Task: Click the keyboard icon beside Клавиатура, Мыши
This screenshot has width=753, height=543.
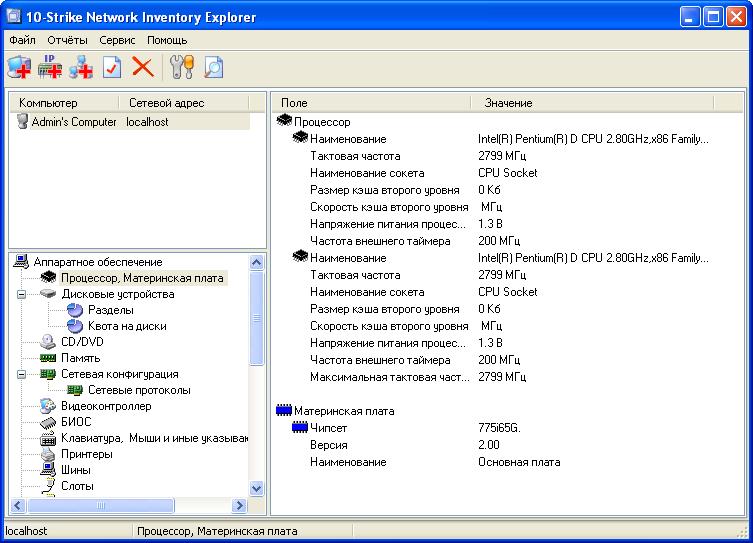Action: pos(48,438)
